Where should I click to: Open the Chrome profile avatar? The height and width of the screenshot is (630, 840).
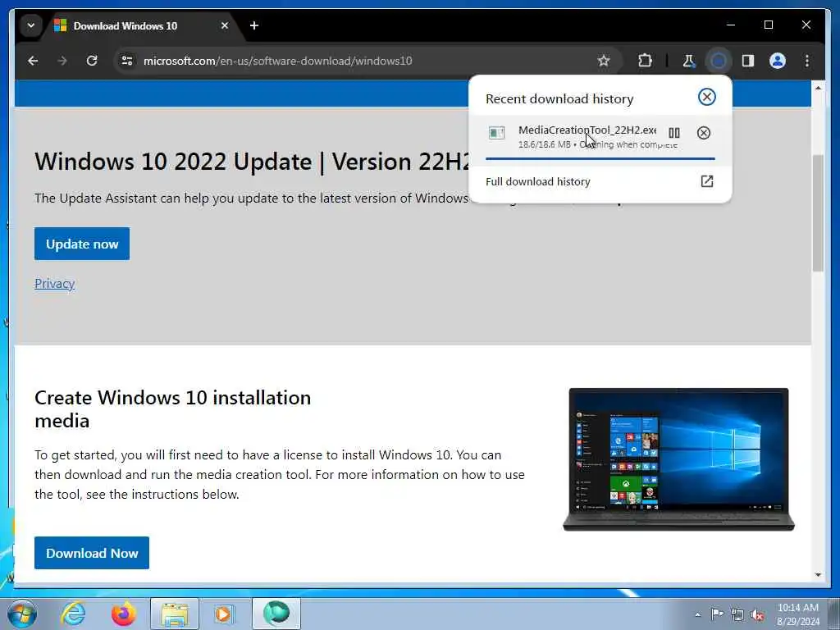click(x=778, y=61)
